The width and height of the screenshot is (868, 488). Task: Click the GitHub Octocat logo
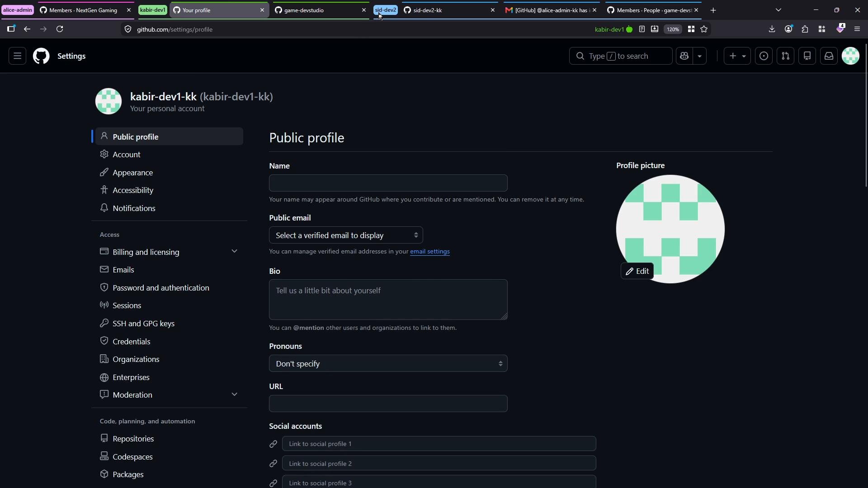click(x=41, y=56)
